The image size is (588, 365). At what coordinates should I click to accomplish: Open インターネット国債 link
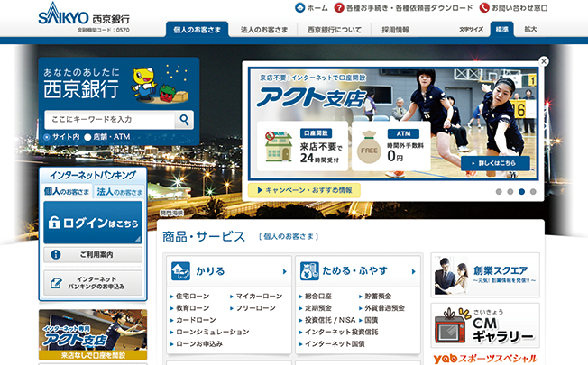[335, 343]
